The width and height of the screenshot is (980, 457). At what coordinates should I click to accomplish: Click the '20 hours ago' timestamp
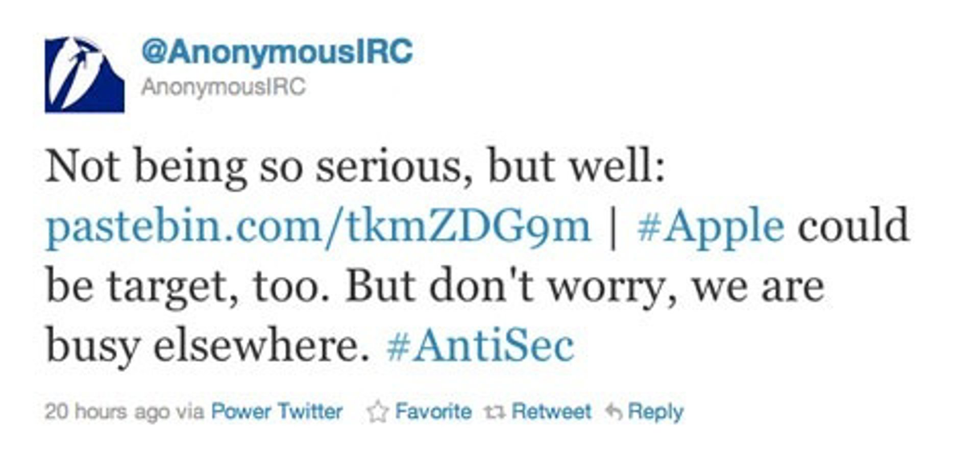[x=106, y=412]
